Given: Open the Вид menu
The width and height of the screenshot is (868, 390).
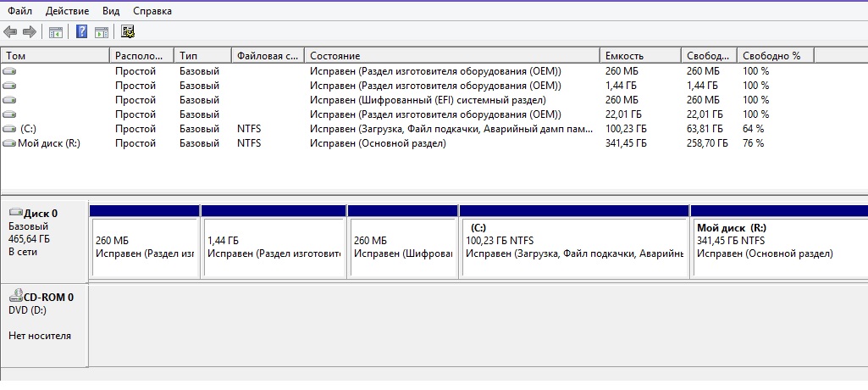Looking at the screenshot, I should click(110, 11).
